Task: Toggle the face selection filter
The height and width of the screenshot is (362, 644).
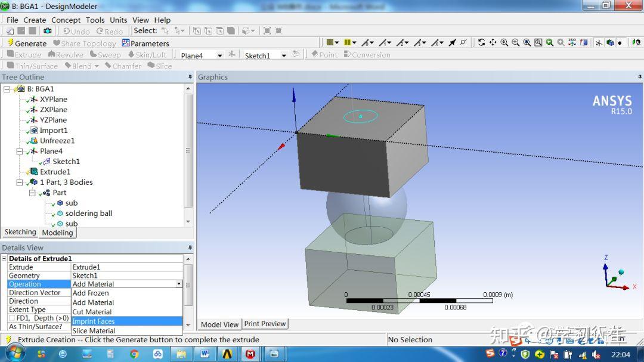Action: point(219,31)
